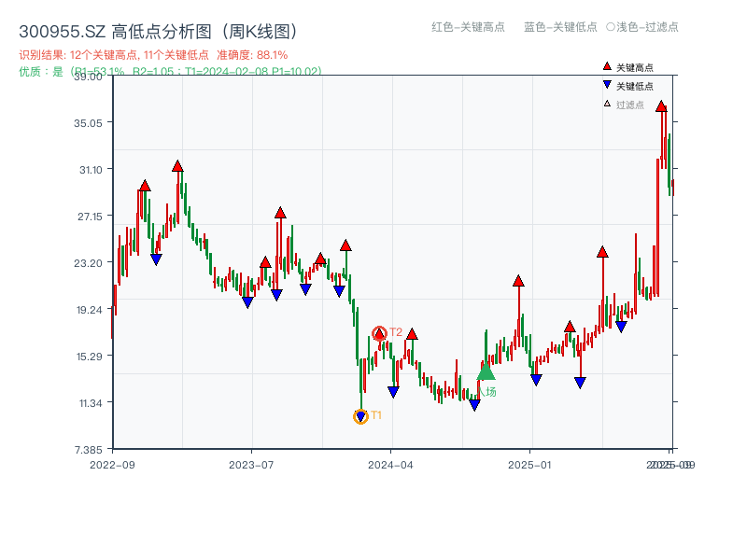Image resolution: width=747 pixels, height=560 pixels.
Task: Select the red 关键高点 triangle legend icon
Action: click(605, 65)
